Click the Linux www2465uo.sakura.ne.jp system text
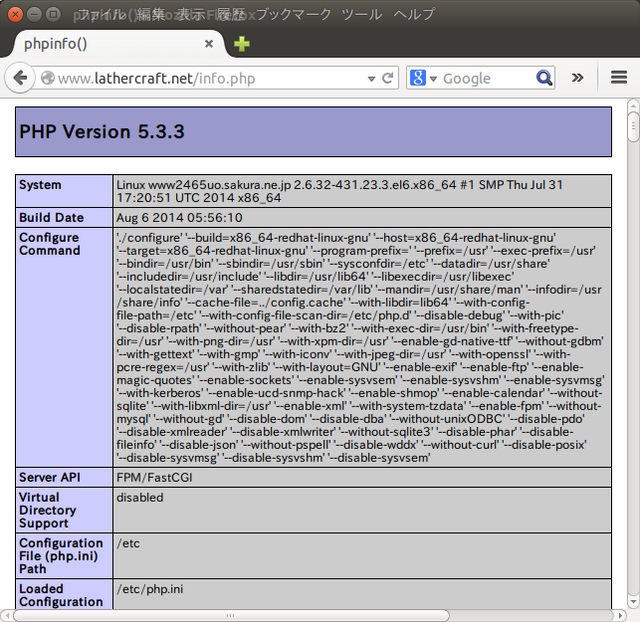Viewport: 640px width, 622px height. [x=339, y=191]
